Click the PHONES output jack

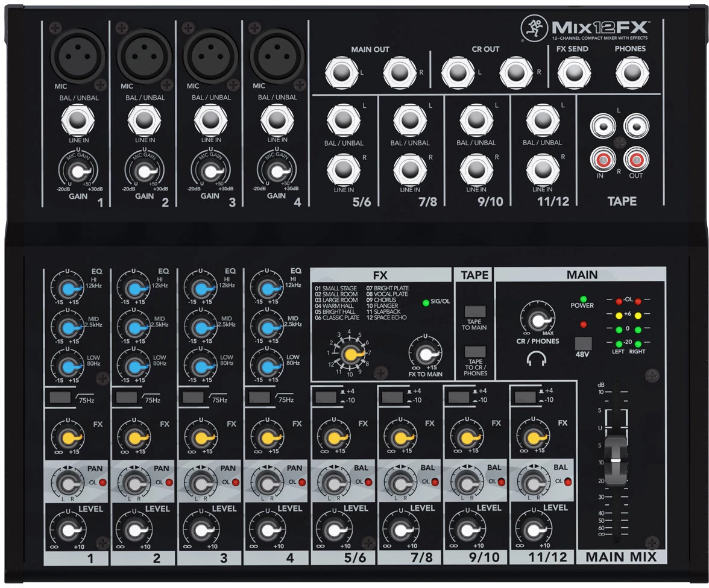(x=630, y=73)
